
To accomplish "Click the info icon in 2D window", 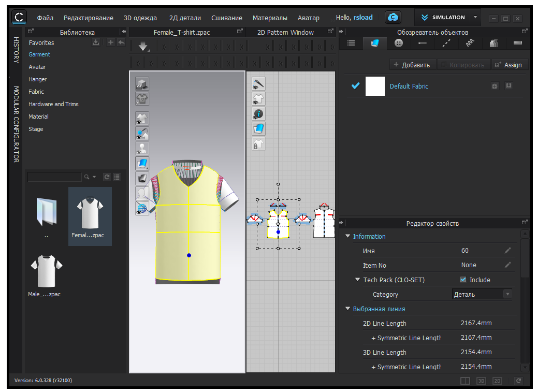I will (x=258, y=114).
